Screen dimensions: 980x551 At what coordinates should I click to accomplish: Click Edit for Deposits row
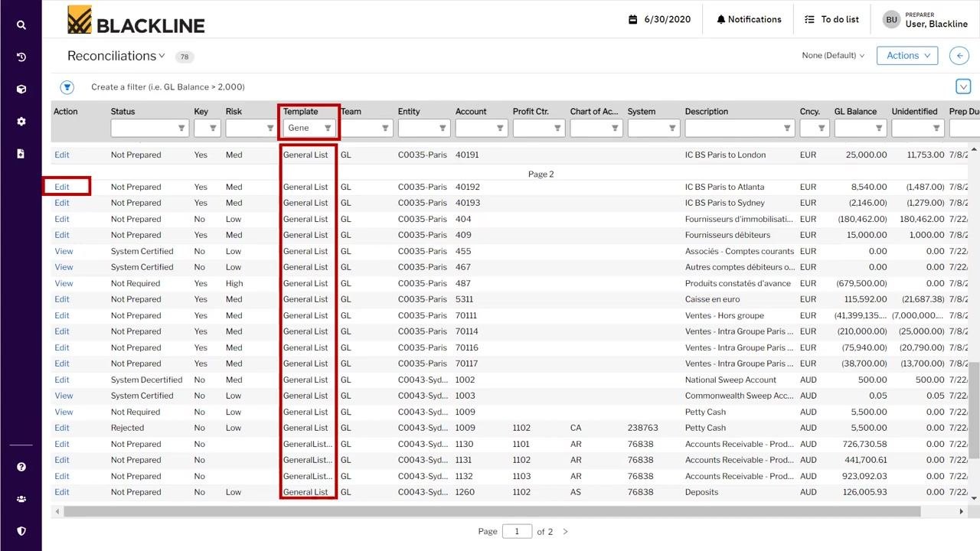pos(62,492)
